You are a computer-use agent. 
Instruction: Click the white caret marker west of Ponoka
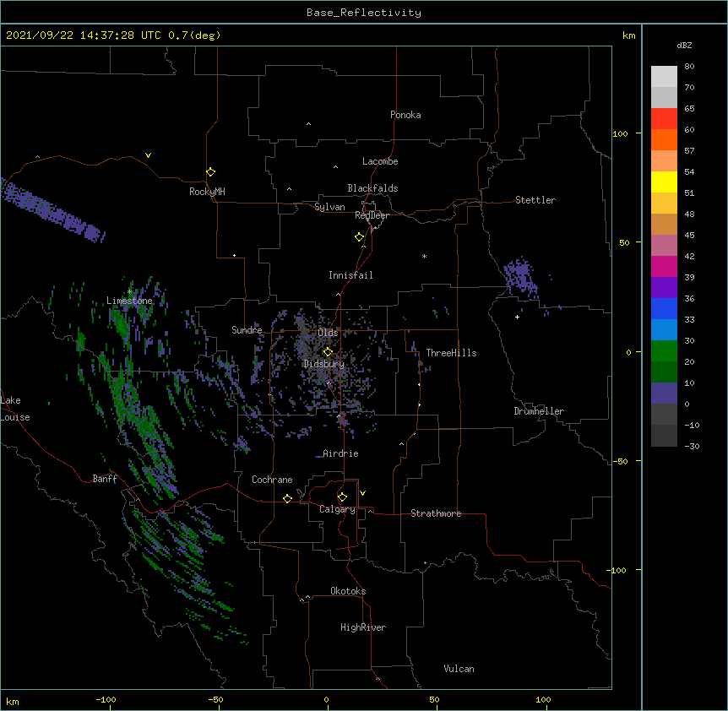pyautogui.click(x=308, y=124)
